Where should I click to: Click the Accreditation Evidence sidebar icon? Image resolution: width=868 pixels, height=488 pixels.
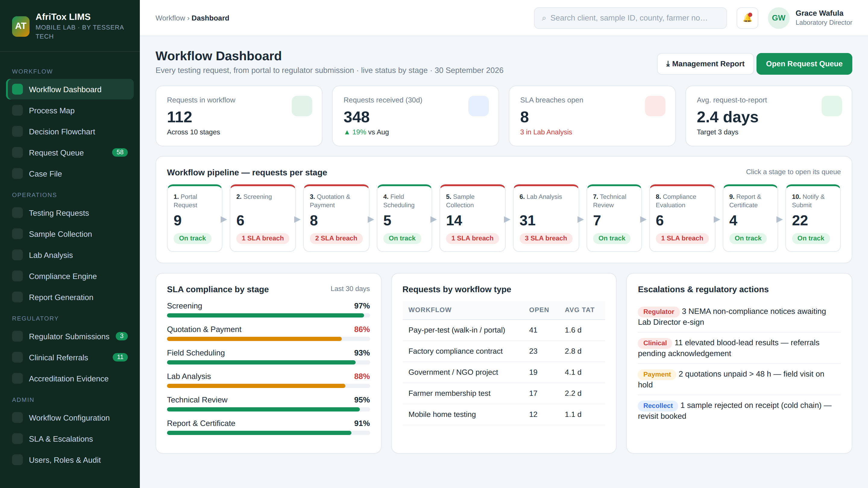point(17,379)
